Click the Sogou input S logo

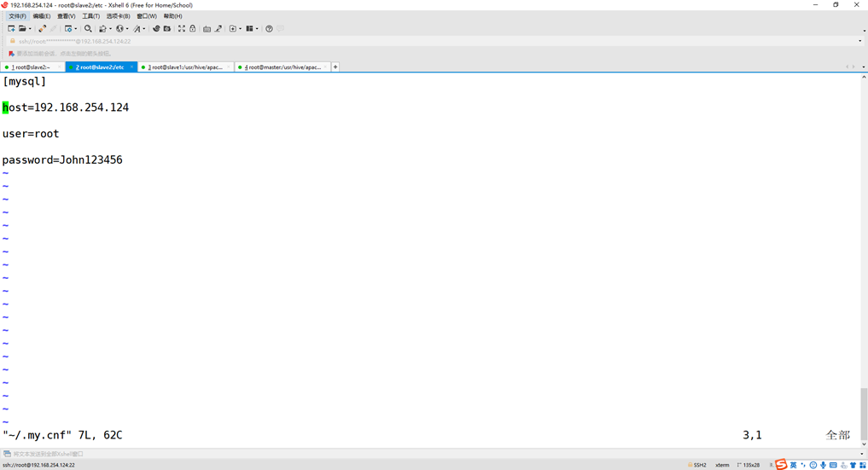tap(781, 465)
